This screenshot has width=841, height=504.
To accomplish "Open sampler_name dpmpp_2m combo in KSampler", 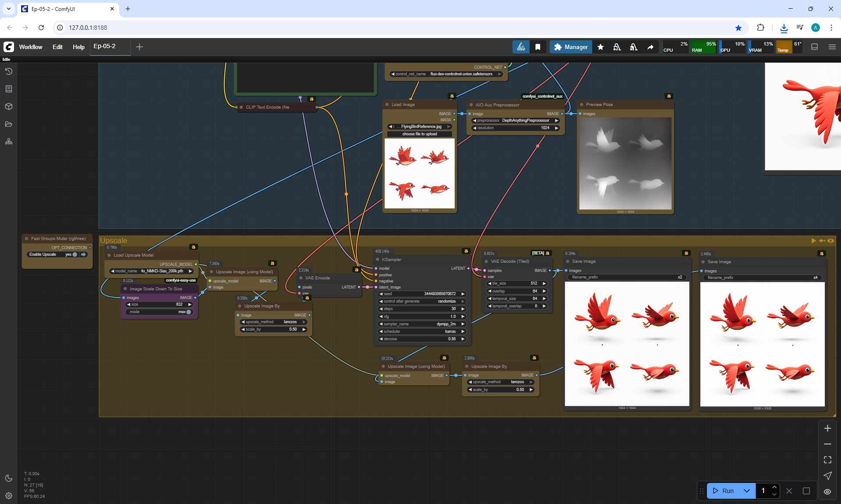I will coord(421,324).
